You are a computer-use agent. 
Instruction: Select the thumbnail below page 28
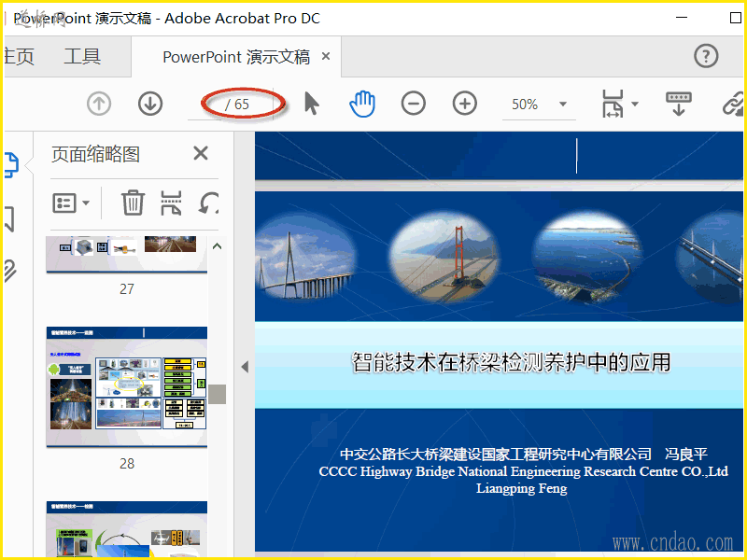(127, 529)
